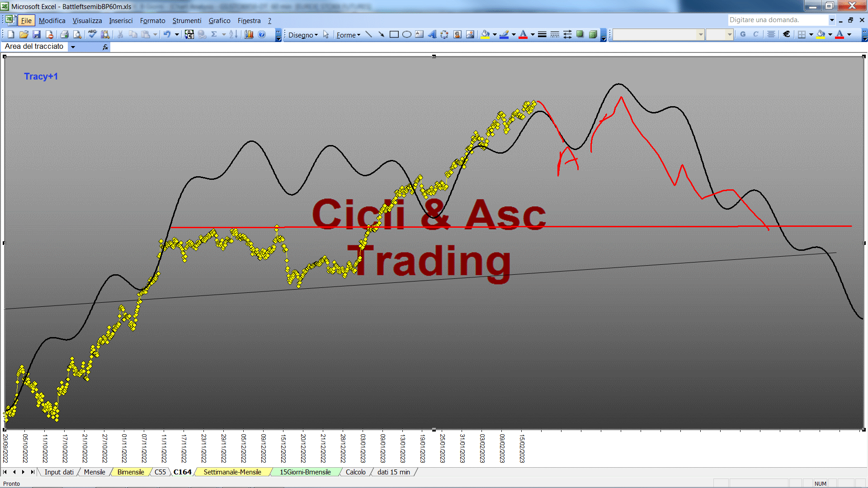Choose the dash style icon
The image size is (868, 488).
pos(555,34)
